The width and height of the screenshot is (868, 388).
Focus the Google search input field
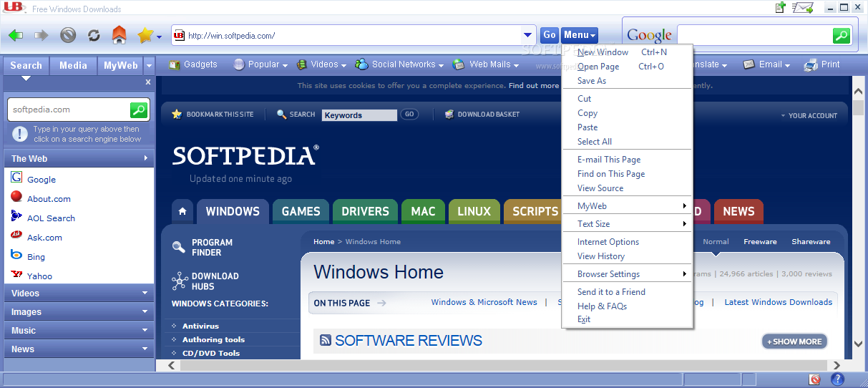[x=755, y=35]
